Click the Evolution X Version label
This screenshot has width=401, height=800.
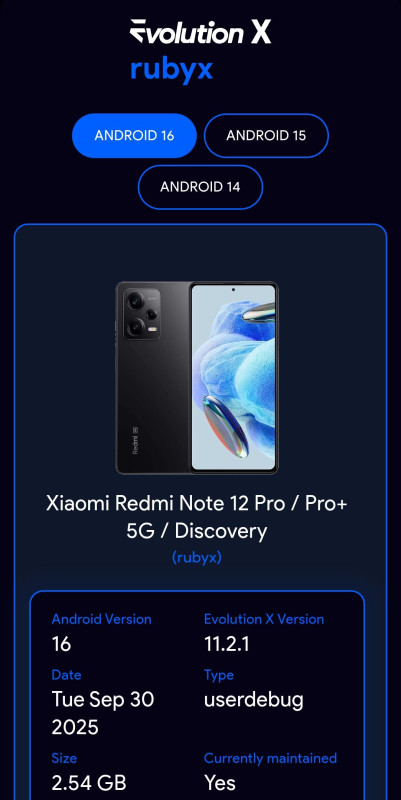(264, 619)
